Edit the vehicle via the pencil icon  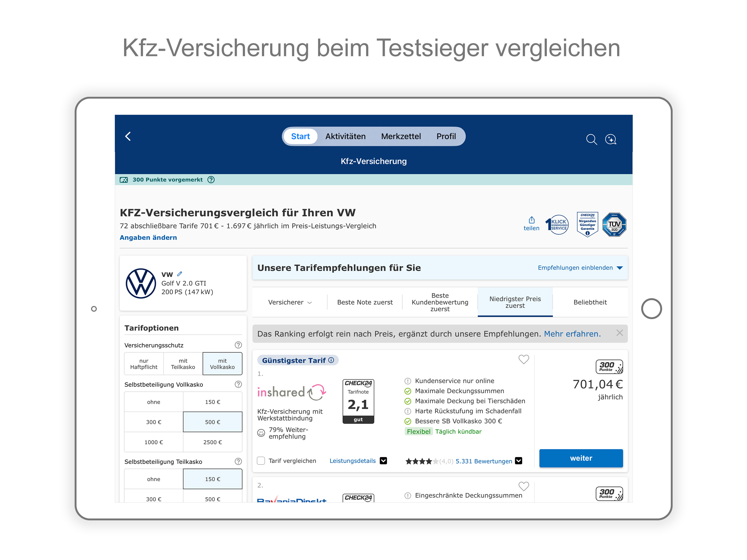(x=180, y=274)
